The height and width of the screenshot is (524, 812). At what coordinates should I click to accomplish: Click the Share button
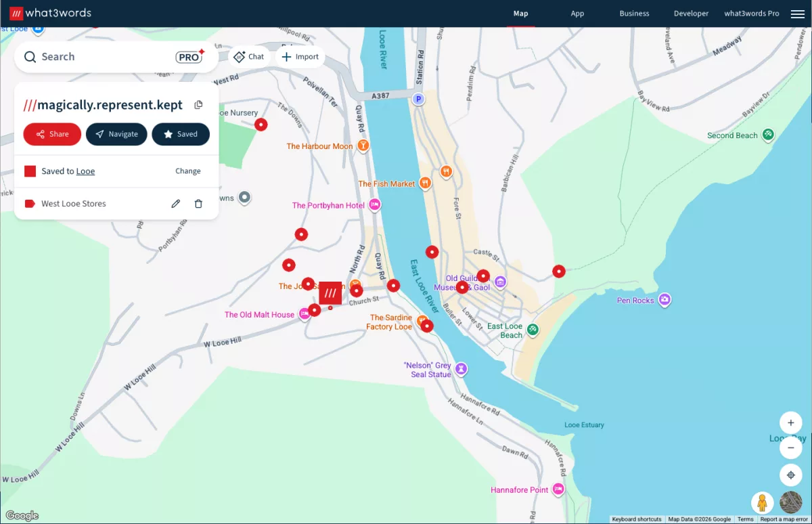[x=52, y=134]
